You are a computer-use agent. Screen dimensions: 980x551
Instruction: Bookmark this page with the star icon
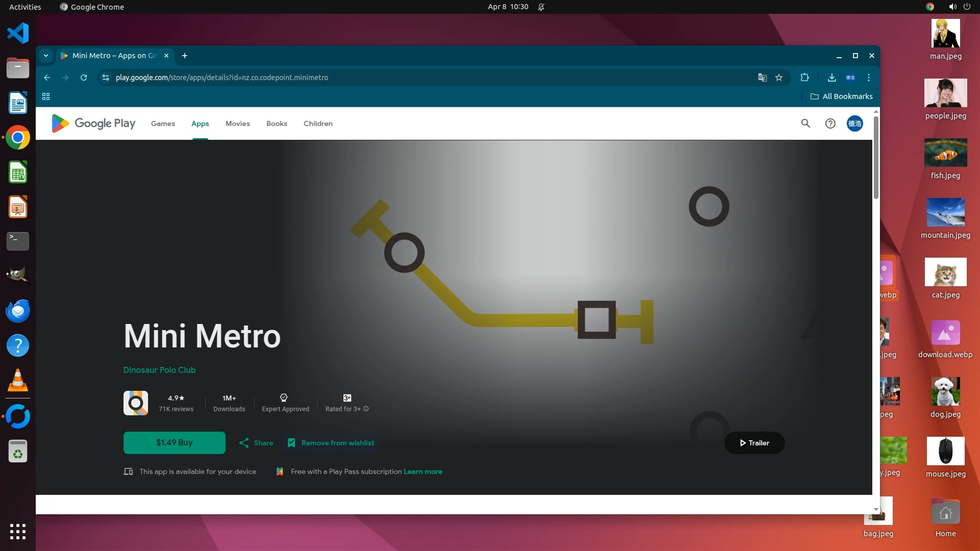click(779, 78)
